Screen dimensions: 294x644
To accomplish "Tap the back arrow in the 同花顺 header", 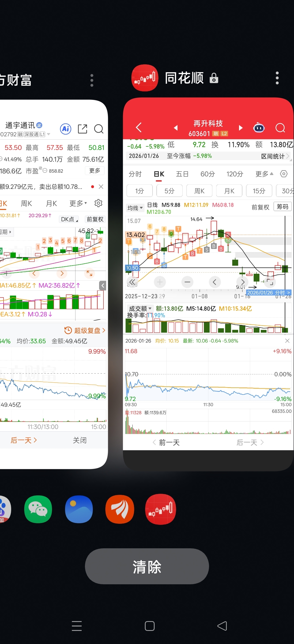I will click(139, 127).
